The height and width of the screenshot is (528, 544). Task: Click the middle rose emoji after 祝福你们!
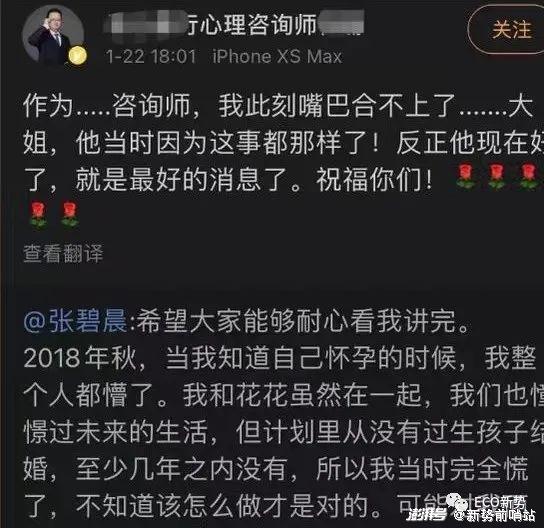[496, 177]
